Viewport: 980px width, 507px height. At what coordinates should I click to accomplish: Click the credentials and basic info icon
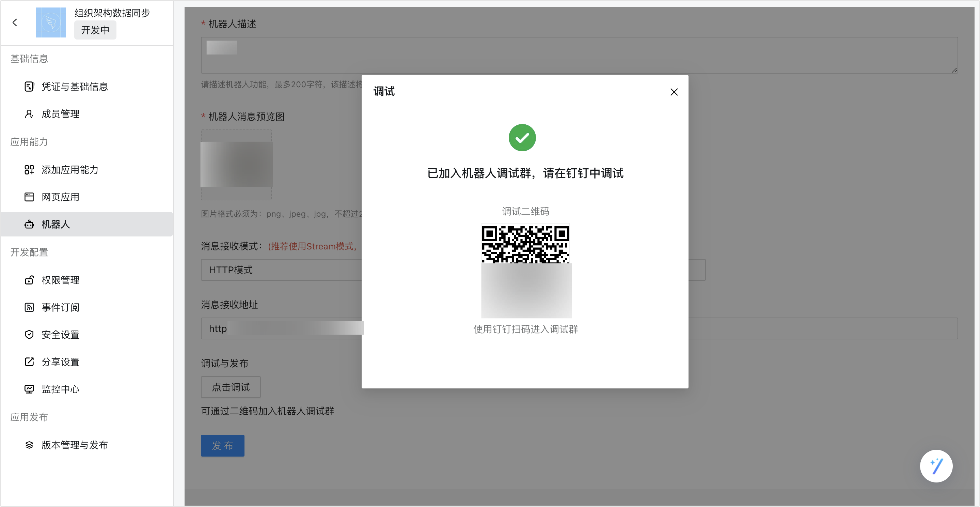[x=29, y=87]
